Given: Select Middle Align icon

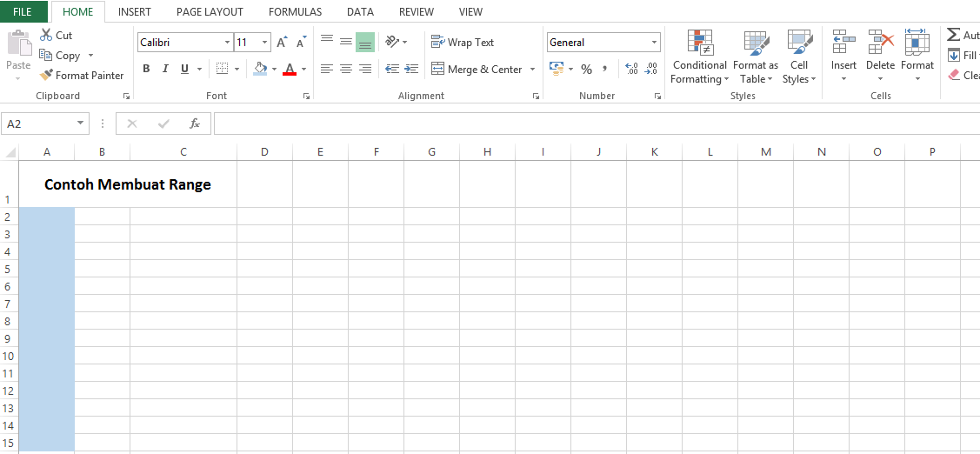Looking at the screenshot, I should click(x=345, y=42).
